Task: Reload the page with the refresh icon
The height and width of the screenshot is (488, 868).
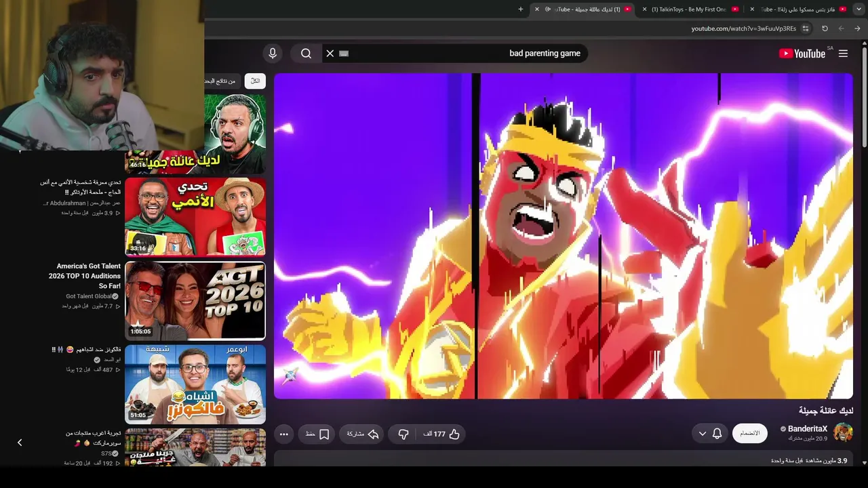Action: [x=825, y=28]
